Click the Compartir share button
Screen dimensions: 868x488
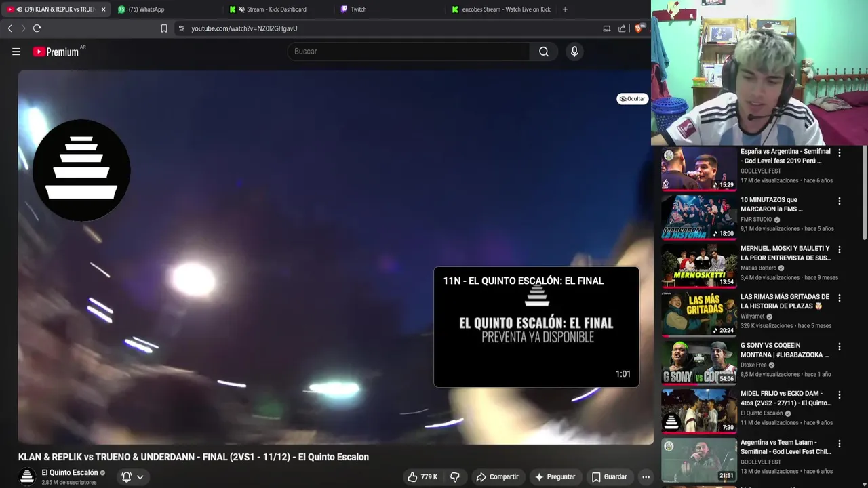pos(497,477)
